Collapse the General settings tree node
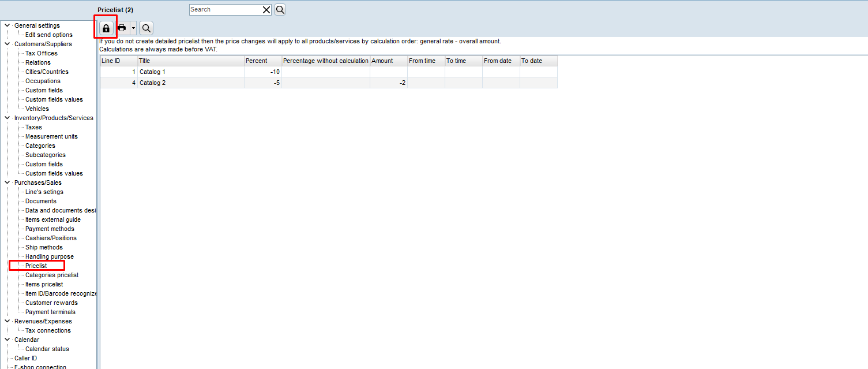Viewport: 868px width, 369px height. click(x=7, y=25)
